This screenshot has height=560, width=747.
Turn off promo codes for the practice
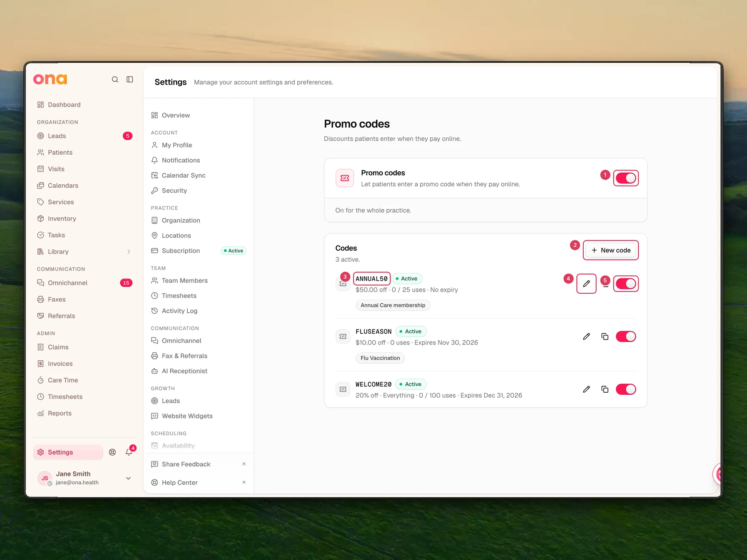pyautogui.click(x=626, y=178)
